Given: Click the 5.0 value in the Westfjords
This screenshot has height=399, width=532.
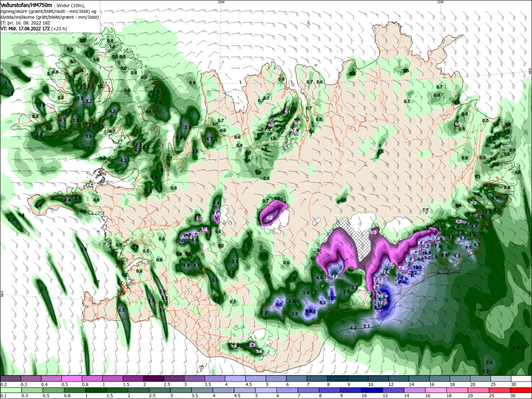Looking at the screenshot, I should click(x=80, y=98).
